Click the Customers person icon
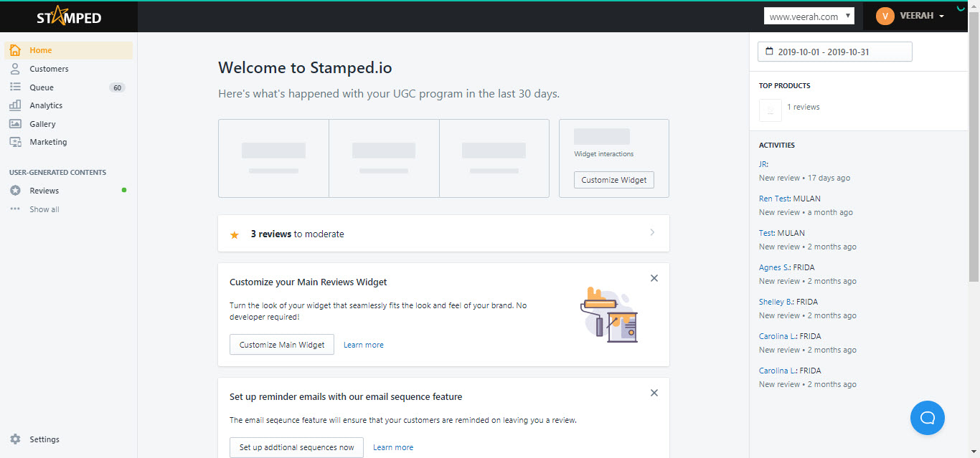The height and width of the screenshot is (458, 980). point(15,69)
